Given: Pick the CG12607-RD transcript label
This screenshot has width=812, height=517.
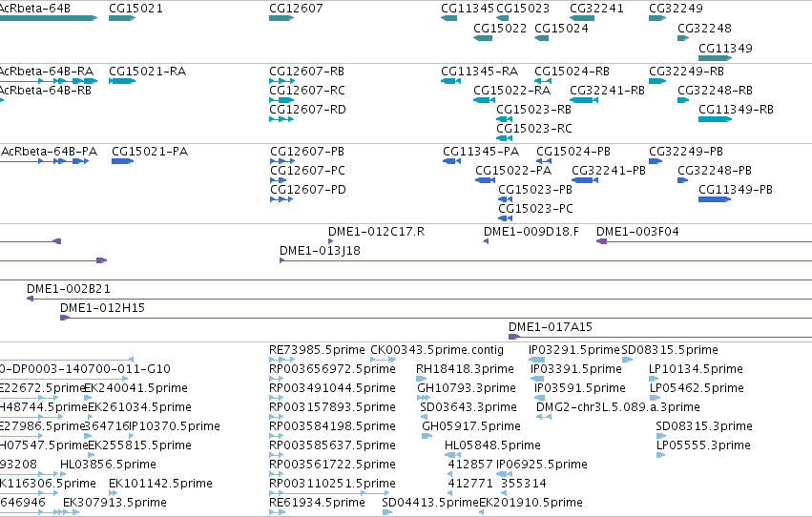Looking at the screenshot, I should coord(307,109).
